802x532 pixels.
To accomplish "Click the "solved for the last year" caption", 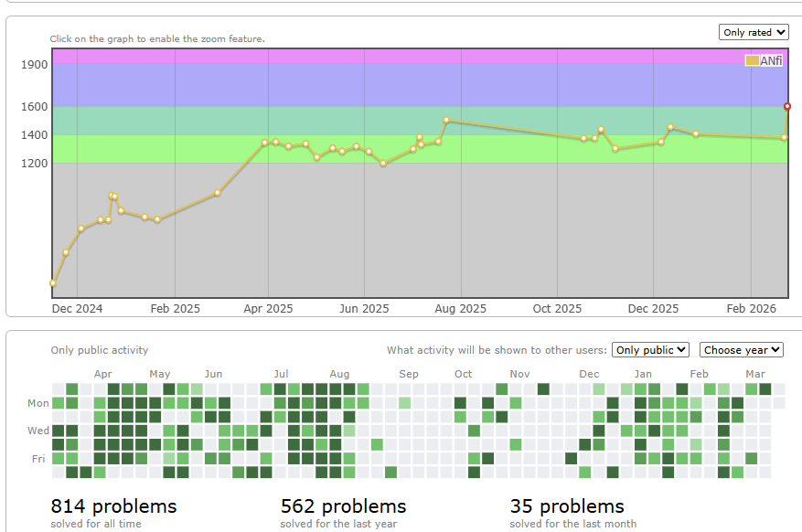I will 338,524.
